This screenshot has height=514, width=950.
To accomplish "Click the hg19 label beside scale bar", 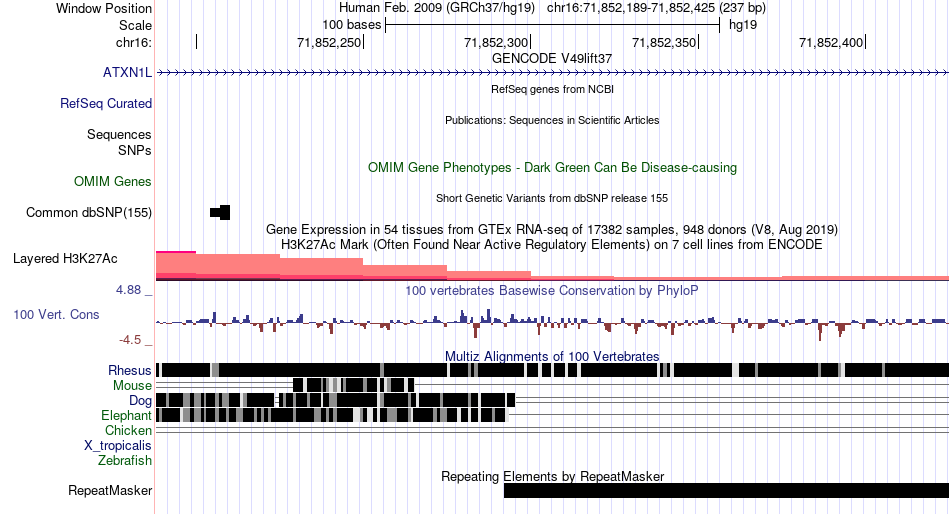I will coord(743,25).
